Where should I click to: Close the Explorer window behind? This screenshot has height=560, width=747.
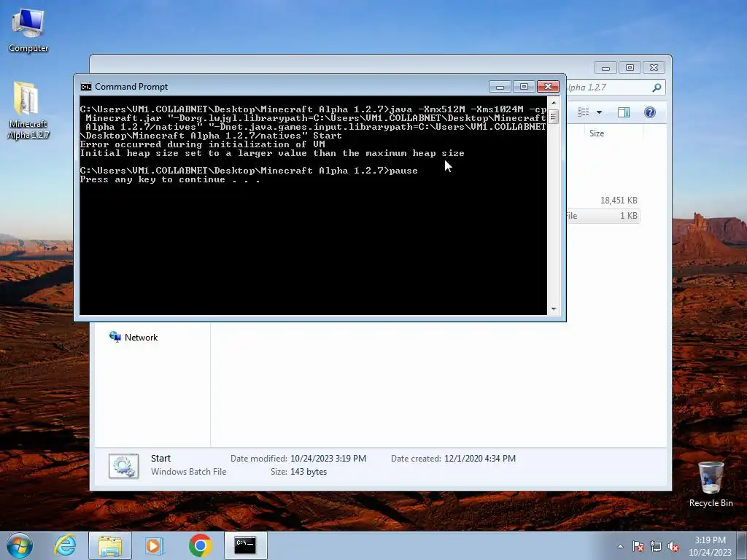coord(654,68)
